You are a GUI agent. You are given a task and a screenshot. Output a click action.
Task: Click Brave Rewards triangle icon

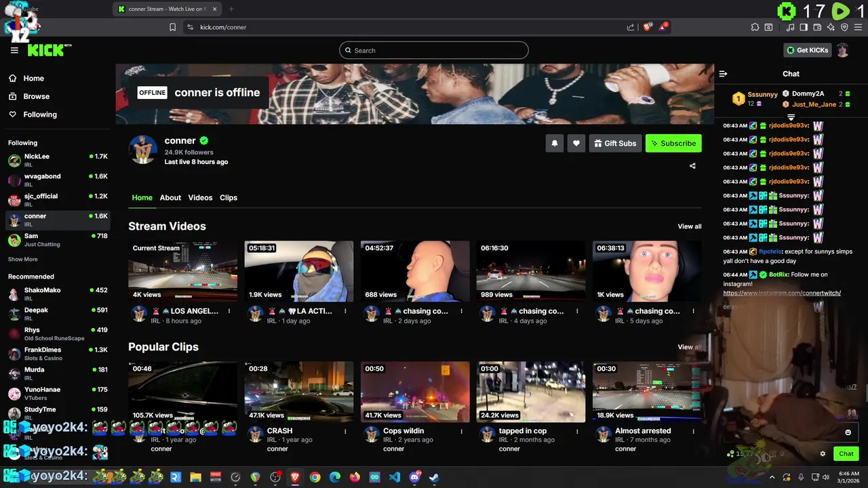[x=663, y=27]
